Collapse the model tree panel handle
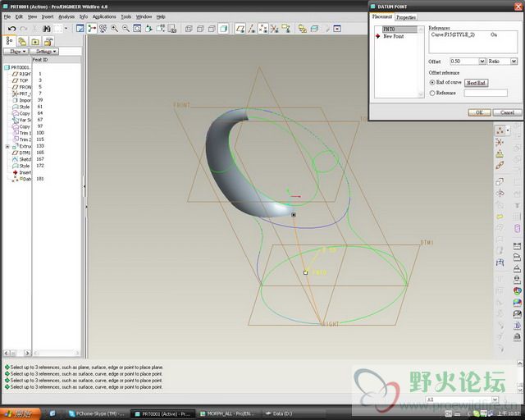Viewport: 525px width, 420px height. pyautogui.click(x=84, y=186)
